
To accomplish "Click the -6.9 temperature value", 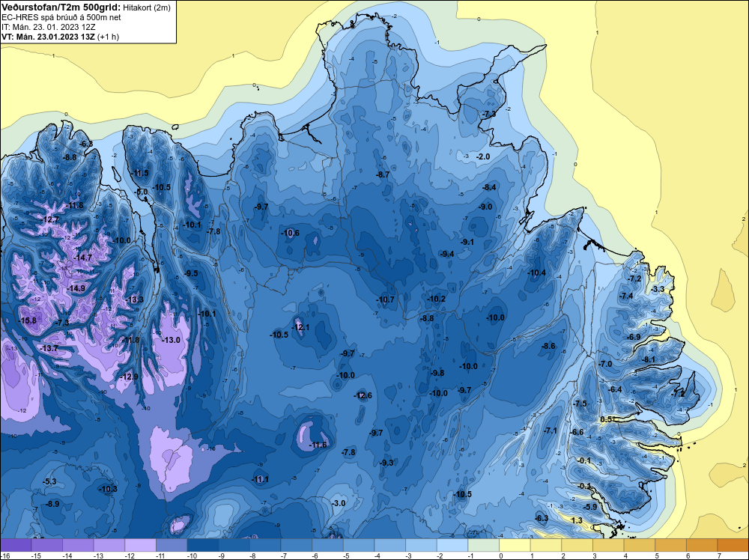I will point(634,337).
